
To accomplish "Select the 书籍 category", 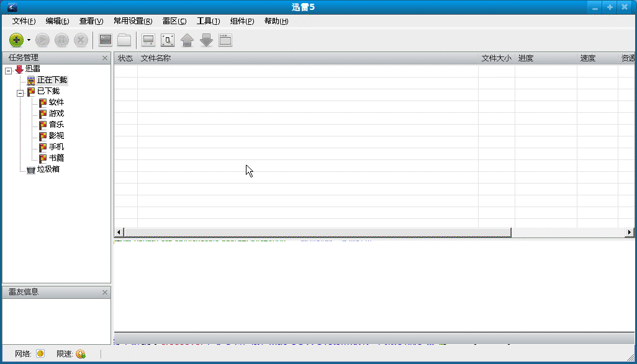I will click(x=56, y=158).
